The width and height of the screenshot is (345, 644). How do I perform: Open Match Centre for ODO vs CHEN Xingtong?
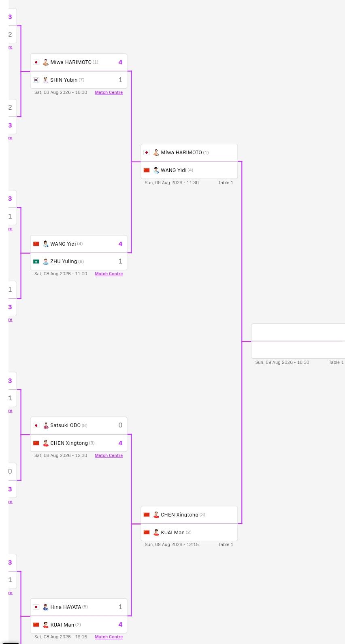(109, 455)
